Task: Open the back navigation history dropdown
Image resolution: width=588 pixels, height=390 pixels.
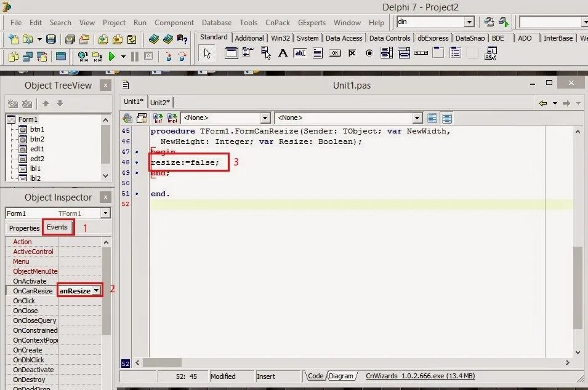Action: click(x=555, y=103)
